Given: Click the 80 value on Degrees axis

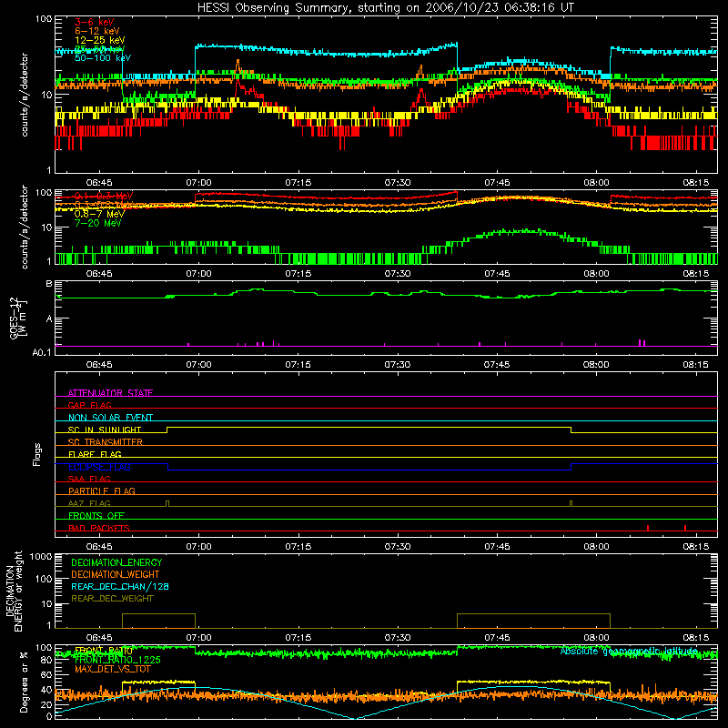Looking at the screenshot, I should pos(46,660).
